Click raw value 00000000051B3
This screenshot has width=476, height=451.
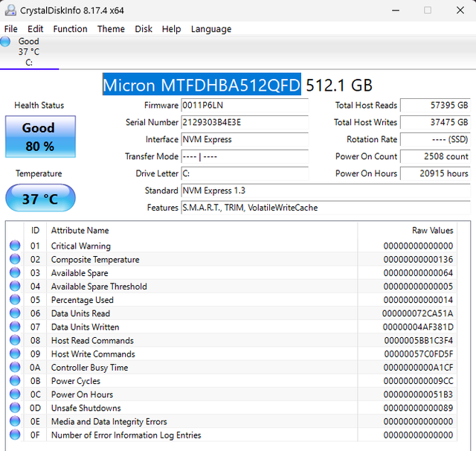click(x=418, y=394)
